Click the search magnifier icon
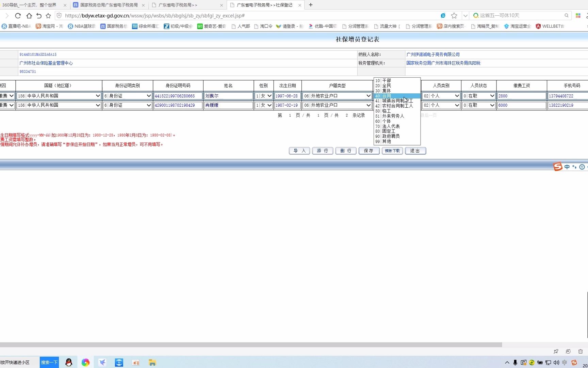Viewport: 588px width, 368px height. click(567, 16)
